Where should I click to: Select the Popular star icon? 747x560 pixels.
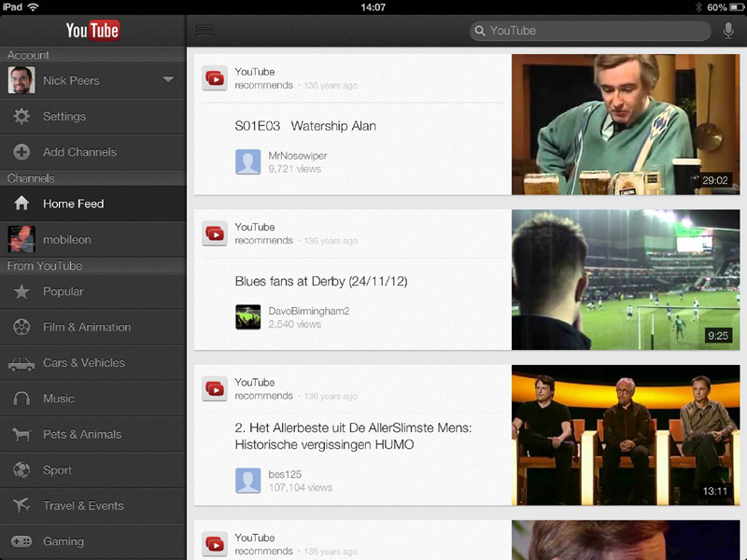(x=21, y=291)
